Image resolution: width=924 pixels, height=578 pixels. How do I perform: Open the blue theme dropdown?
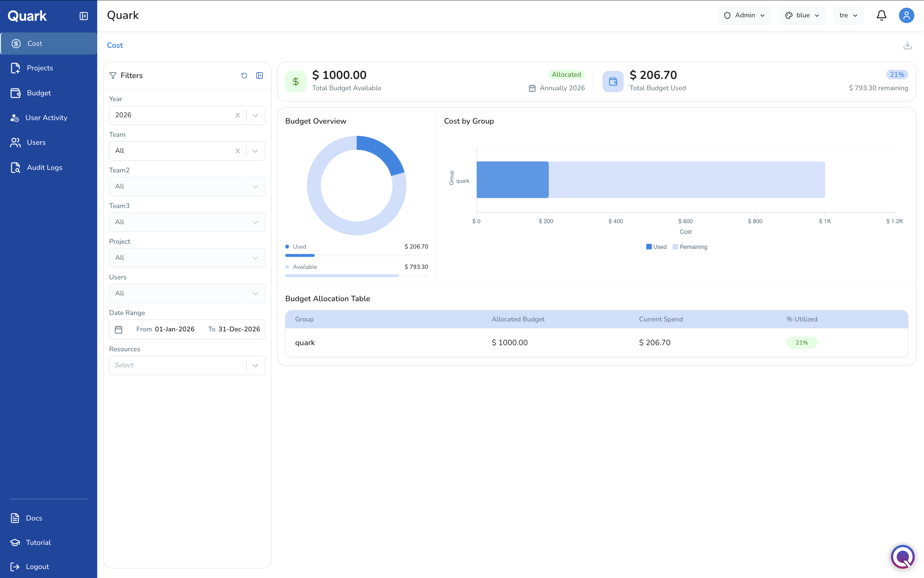click(x=802, y=15)
